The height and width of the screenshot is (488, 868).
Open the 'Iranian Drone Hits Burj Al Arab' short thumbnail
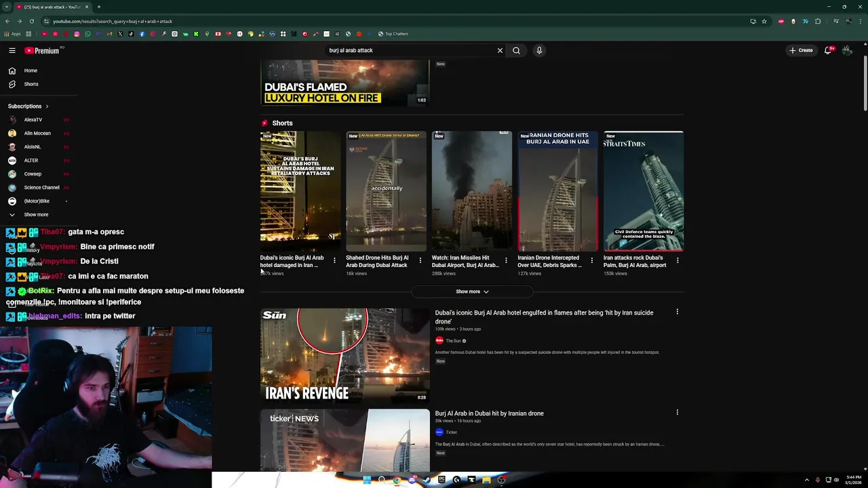click(558, 191)
